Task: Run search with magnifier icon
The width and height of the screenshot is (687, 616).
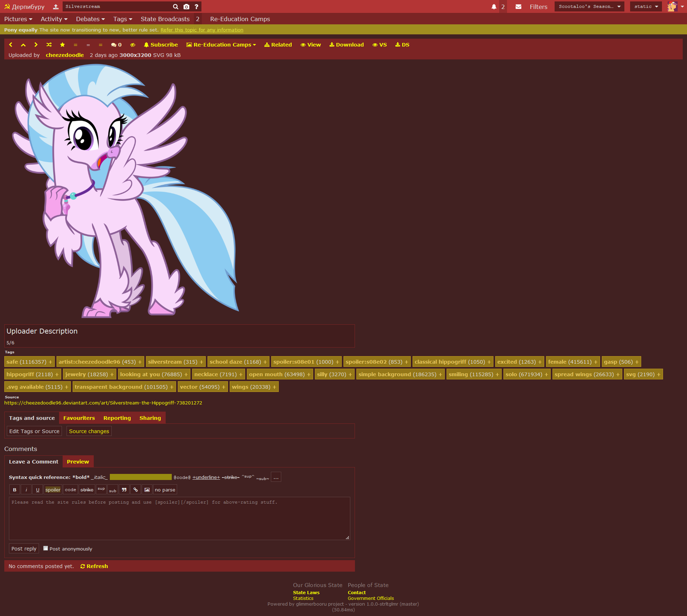Action: click(x=176, y=6)
